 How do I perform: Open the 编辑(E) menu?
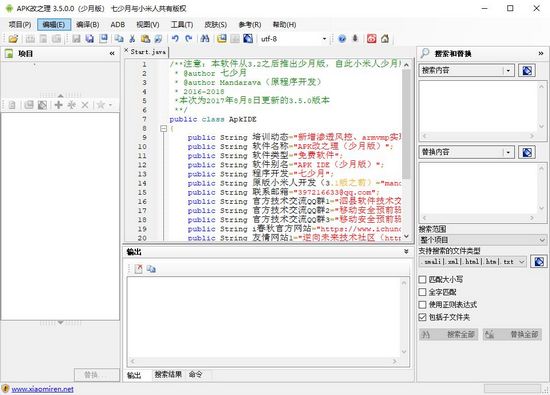click(x=54, y=25)
